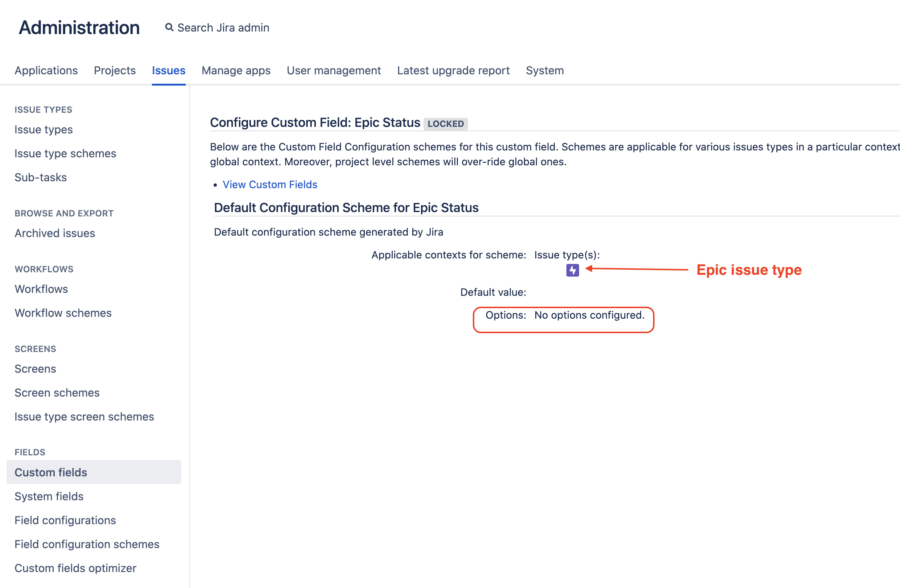Navigate to Issue type schemes
Viewport: 900px width, 588px height.
(65, 153)
